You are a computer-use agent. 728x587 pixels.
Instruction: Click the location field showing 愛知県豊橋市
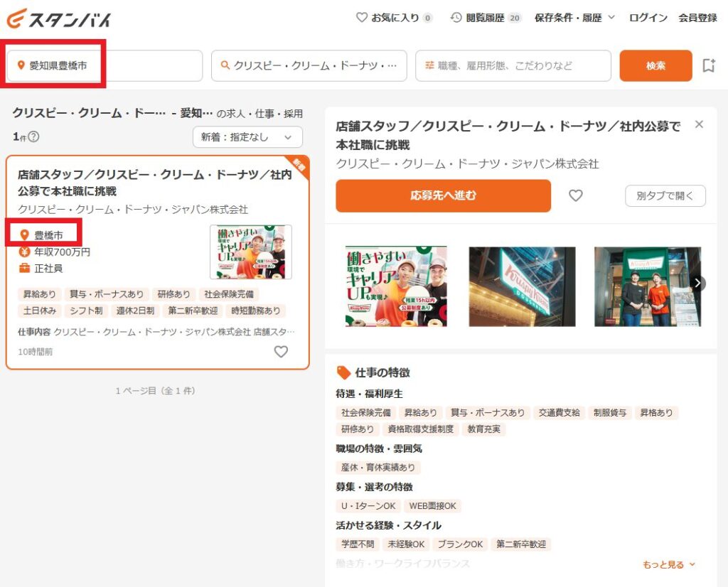coord(105,65)
